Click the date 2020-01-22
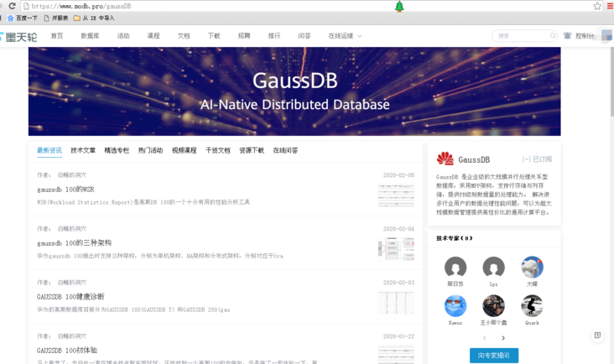The image size is (614, 364). point(398,335)
